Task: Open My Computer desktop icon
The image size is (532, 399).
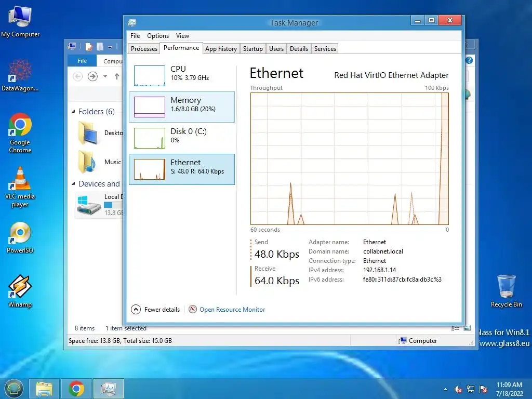Action: click(x=20, y=21)
